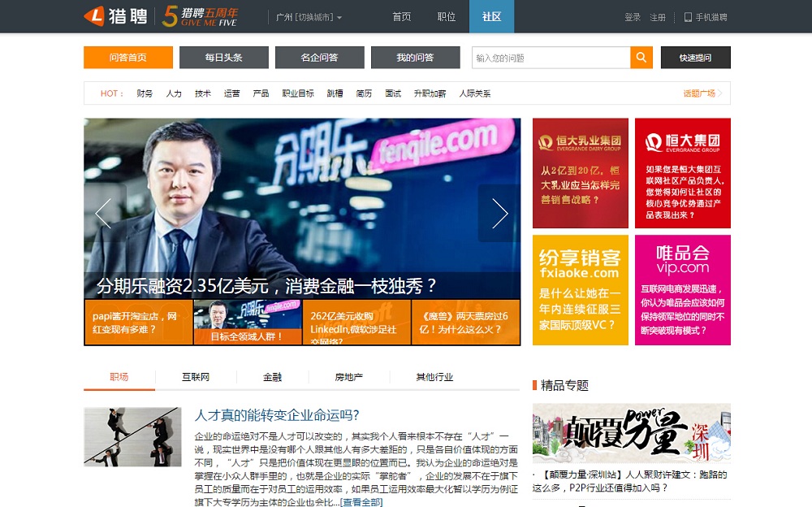Screen dimensions: 812x507
Task: Open 【颠覆力量·深圳站】 许建文 article link
Action: point(631,481)
